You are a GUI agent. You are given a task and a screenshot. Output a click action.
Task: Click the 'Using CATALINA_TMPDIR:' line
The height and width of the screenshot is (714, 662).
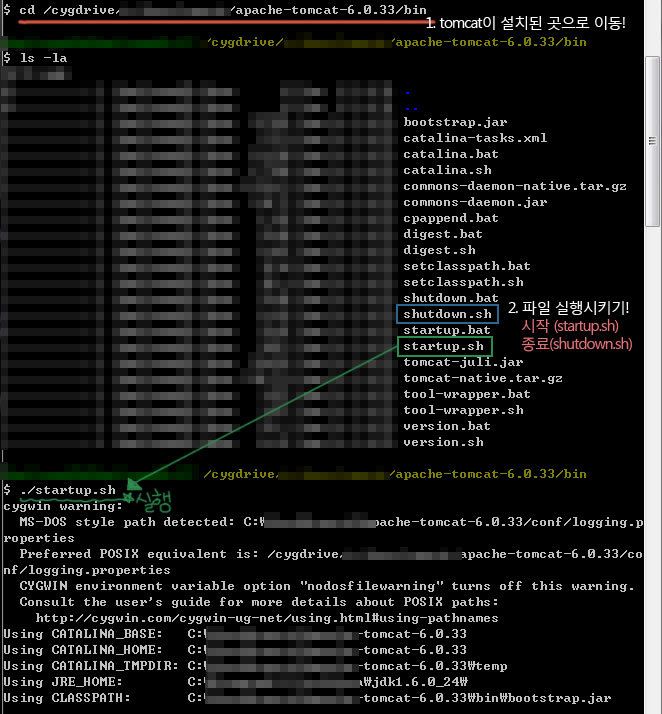[255, 666]
